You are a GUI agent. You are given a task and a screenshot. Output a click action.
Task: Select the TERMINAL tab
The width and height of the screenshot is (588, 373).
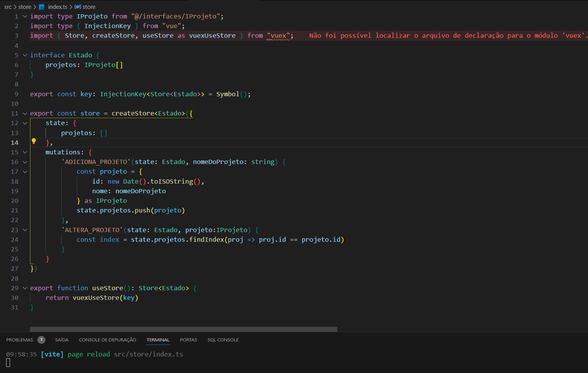[158, 340]
